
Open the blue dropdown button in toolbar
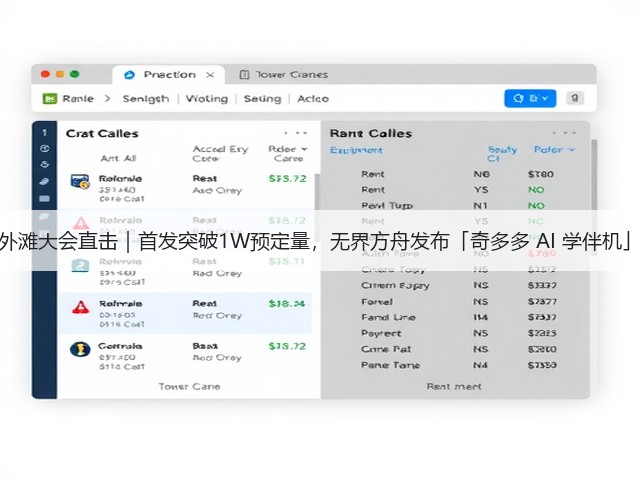point(530,98)
